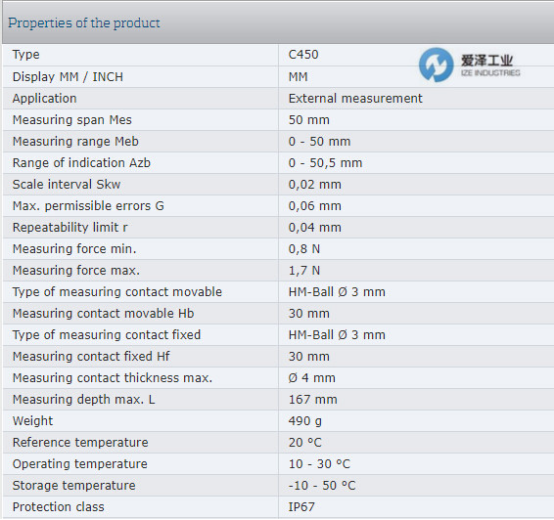Click the Type row label
The image size is (554, 520).
coord(26,55)
